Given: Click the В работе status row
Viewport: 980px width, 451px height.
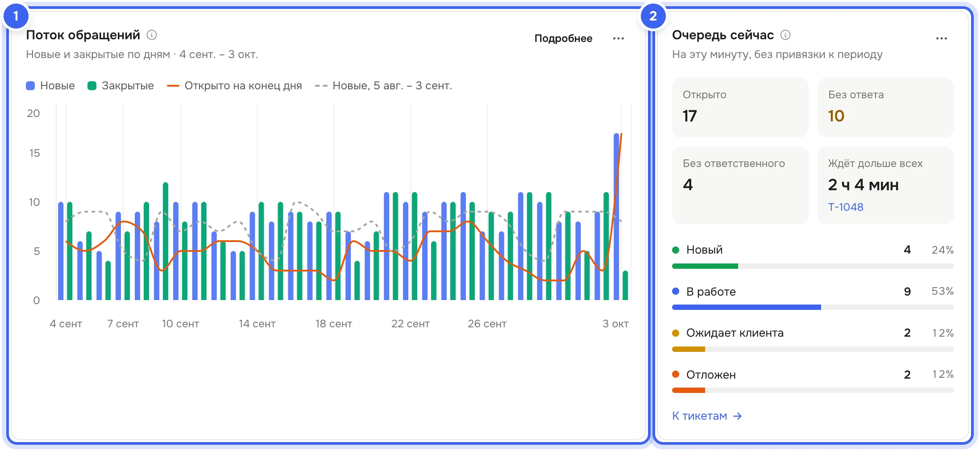Looking at the screenshot, I should click(813, 298).
